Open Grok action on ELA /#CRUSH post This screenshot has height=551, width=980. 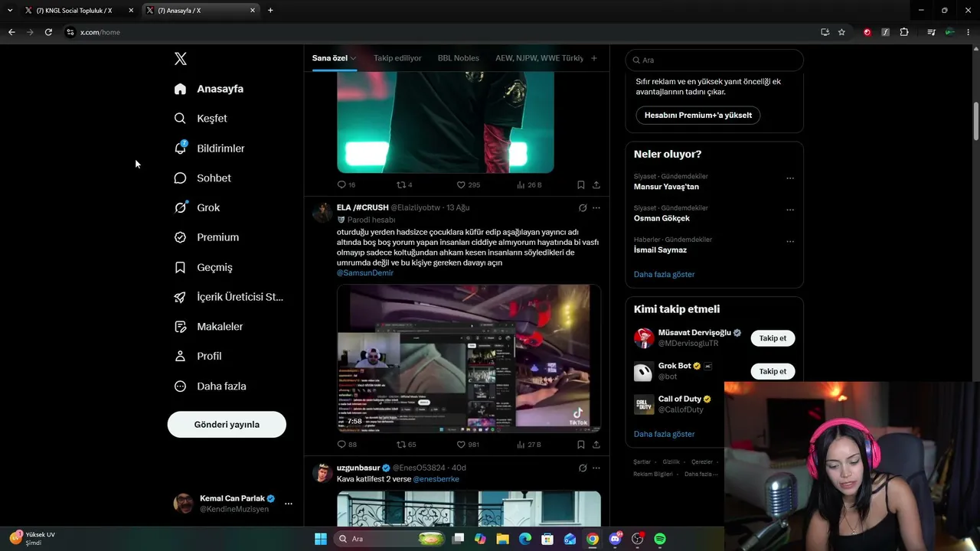583,207
